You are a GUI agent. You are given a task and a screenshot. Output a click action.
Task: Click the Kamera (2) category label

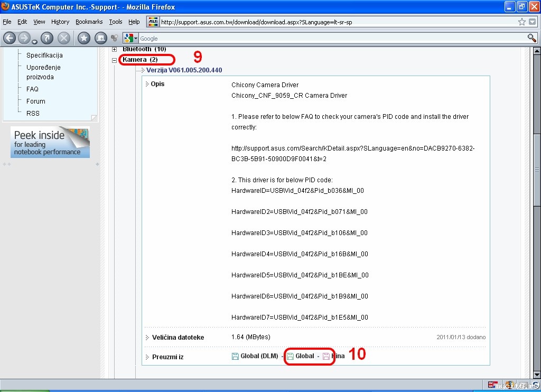click(x=140, y=59)
